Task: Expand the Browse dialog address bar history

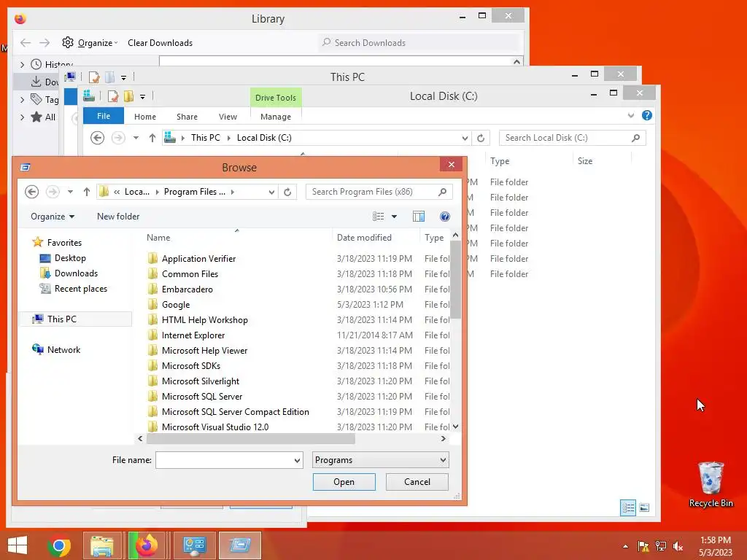Action: 271,192
